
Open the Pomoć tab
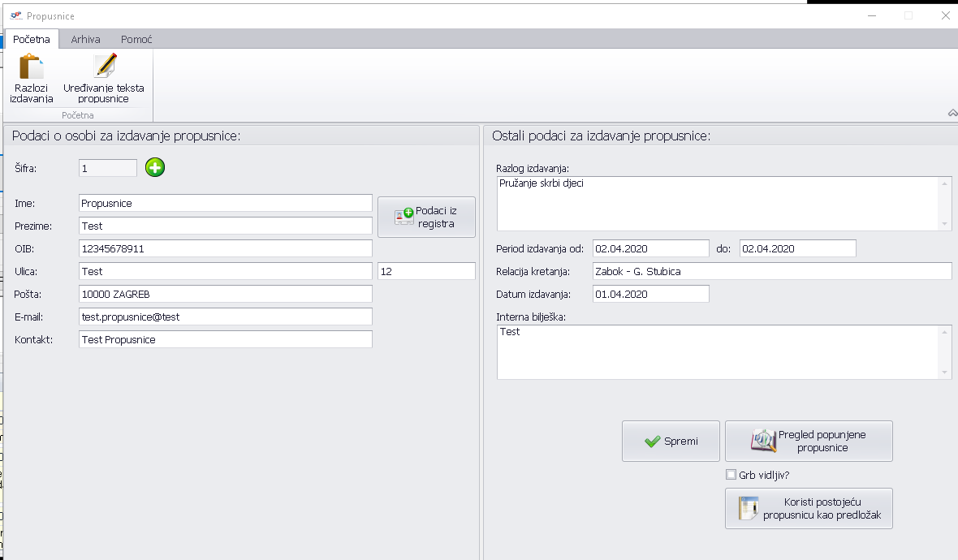tap(136, 39)
